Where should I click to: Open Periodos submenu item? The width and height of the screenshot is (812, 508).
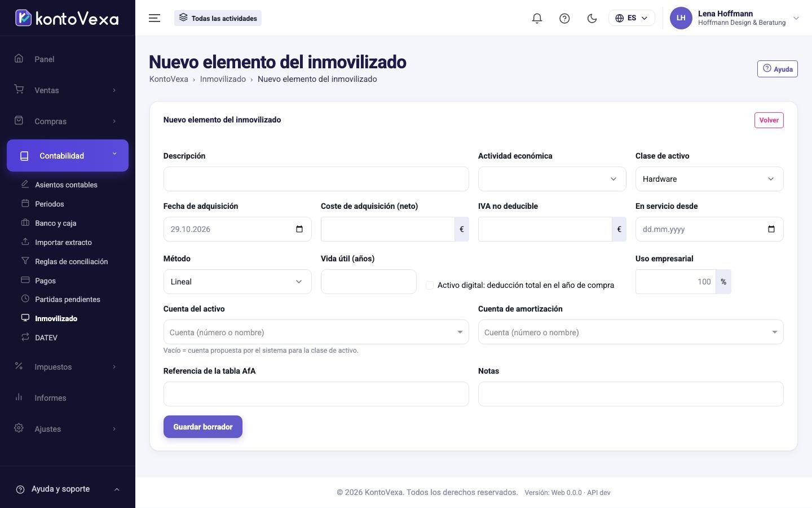[x=50, y=204]
